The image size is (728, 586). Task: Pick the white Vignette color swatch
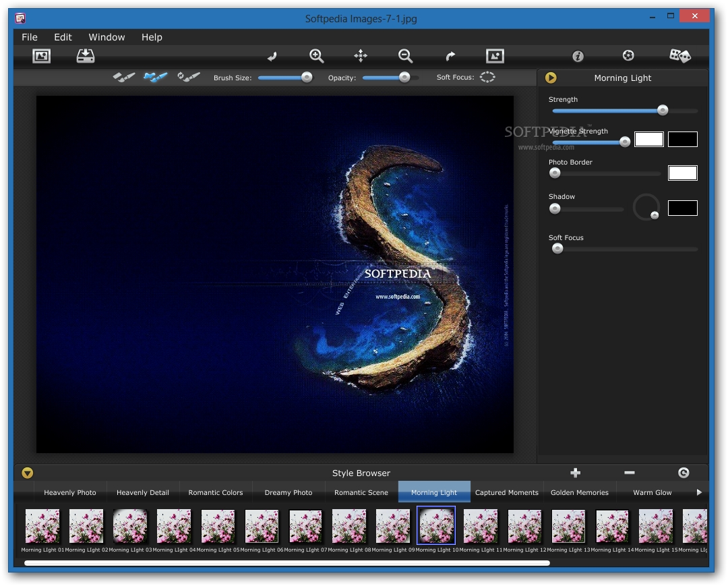pyautogui.click(x=648, y=139)
